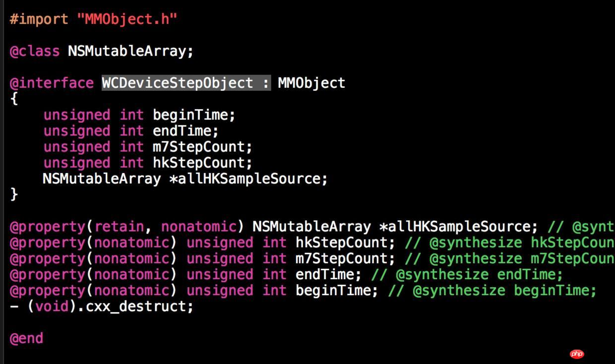Viewport: 615px width, 364px height.
Task: Click the @class keyword
Action: click(x=35, y=51)
